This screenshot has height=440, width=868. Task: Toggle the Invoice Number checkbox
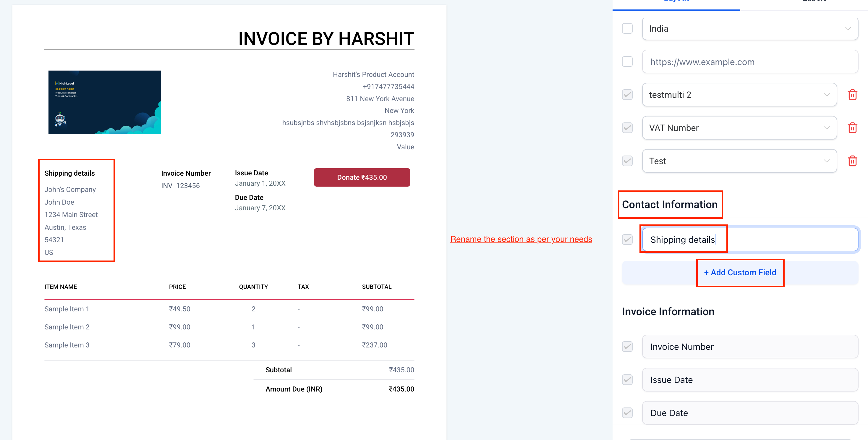627,346
